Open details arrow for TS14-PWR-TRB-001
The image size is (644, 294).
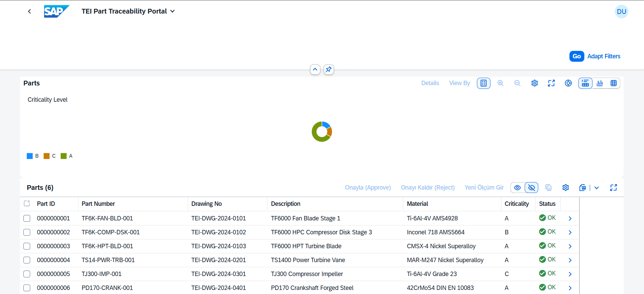click(570, 260)
